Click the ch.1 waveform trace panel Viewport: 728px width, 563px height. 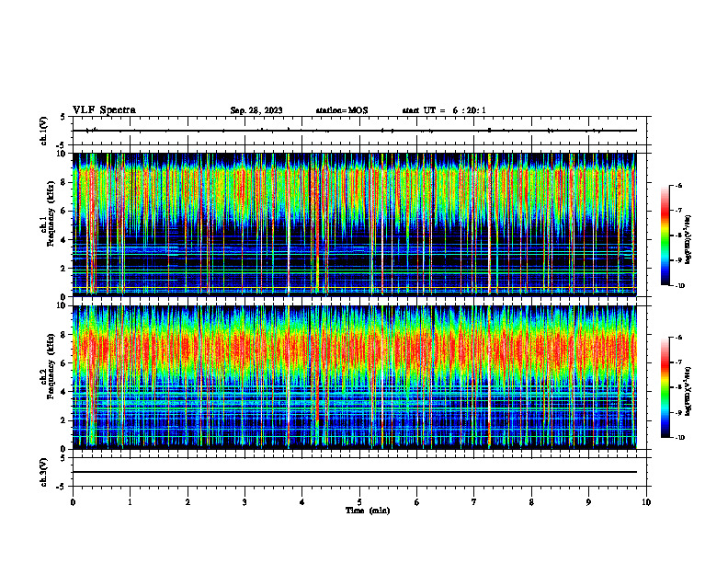pos(359,131)
